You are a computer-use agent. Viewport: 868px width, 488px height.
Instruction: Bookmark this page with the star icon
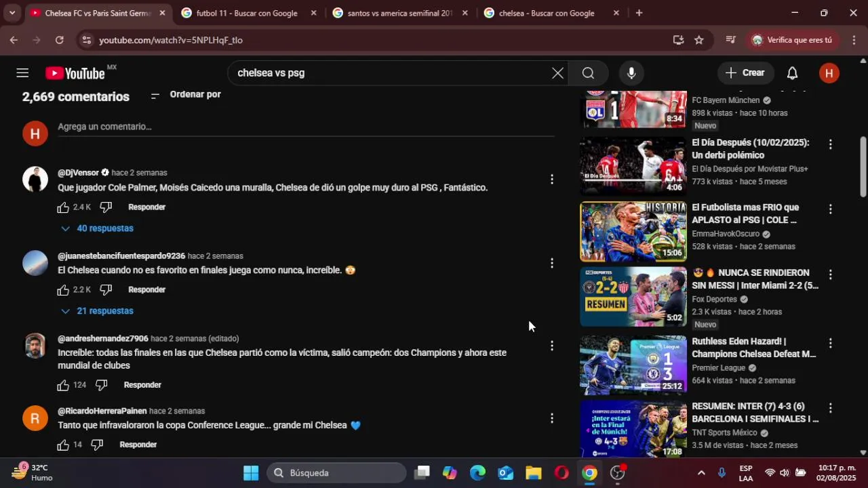(x=699, y=40)
